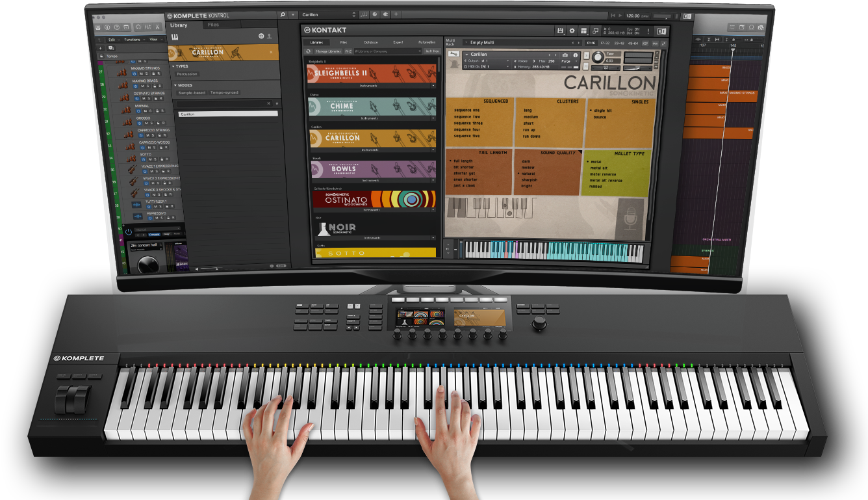This screenshot has height=500, width=868.
Task: Click the Library or Company search field
Action: point(389,51)
